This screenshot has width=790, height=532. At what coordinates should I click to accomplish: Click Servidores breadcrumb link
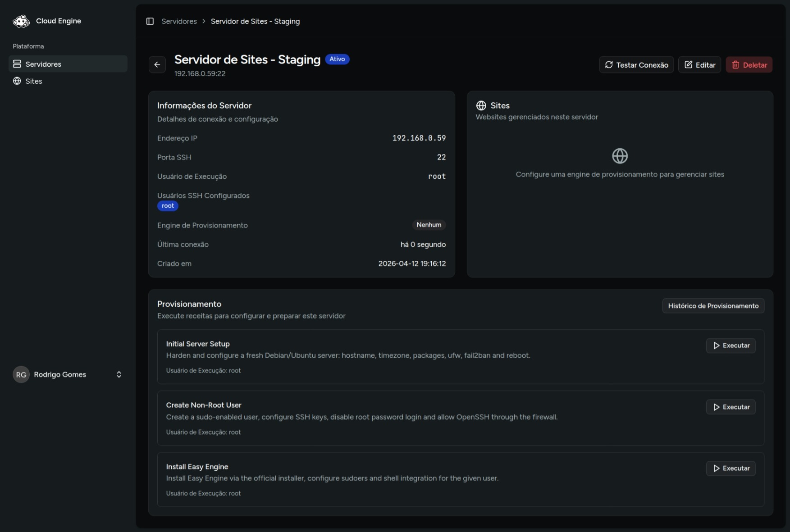click(179, 21)
